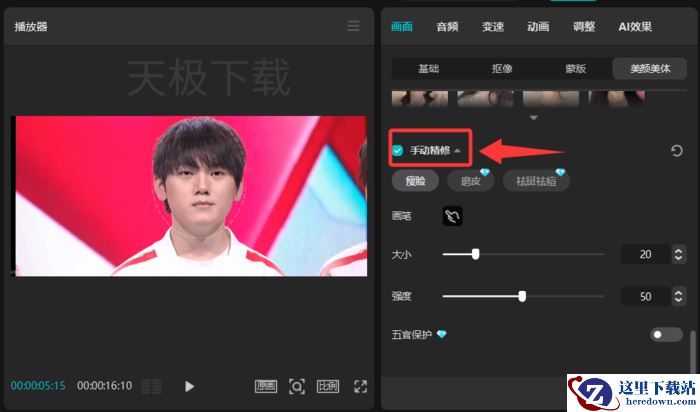Click the properties panel vertical scrollbar
Screen dimensions: 700x412
[x=692, y=350]
